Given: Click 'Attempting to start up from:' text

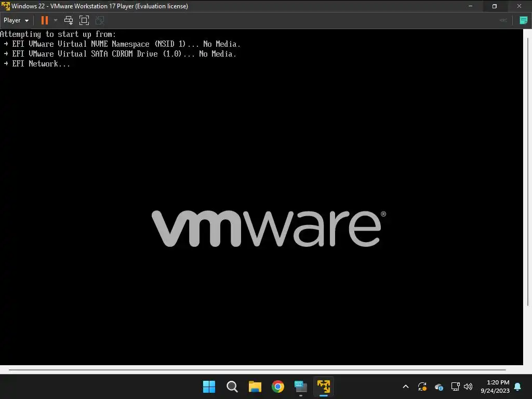Looking at the screenshot, I should click(58, 34).
